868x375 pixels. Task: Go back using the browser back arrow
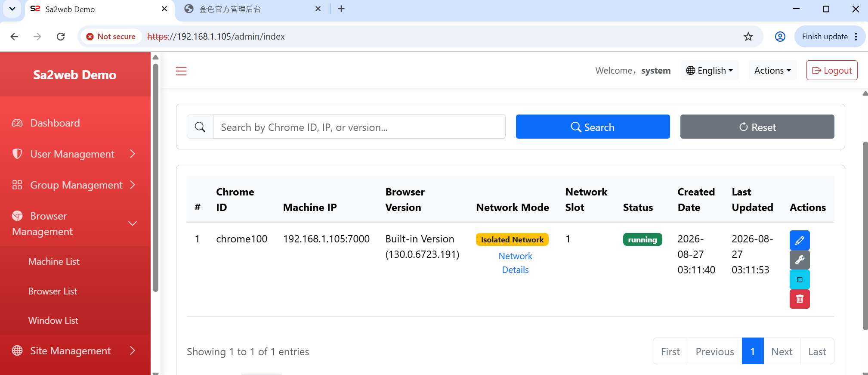14,37
